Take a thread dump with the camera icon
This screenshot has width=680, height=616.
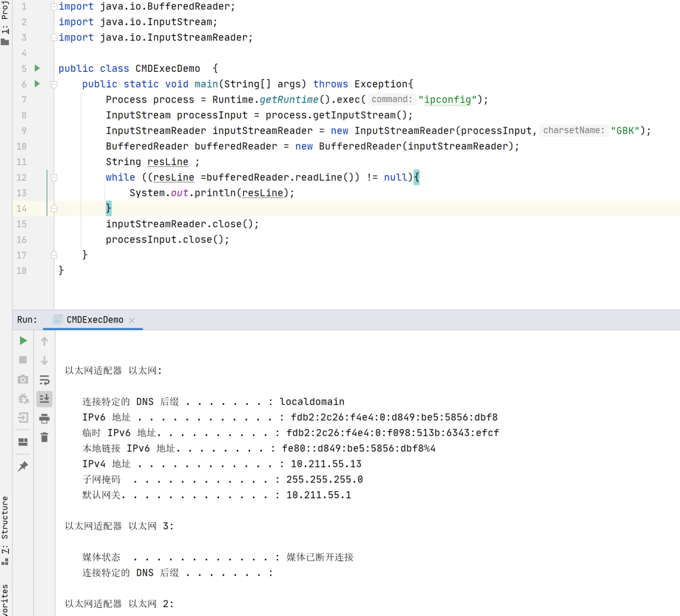[23, 379]
